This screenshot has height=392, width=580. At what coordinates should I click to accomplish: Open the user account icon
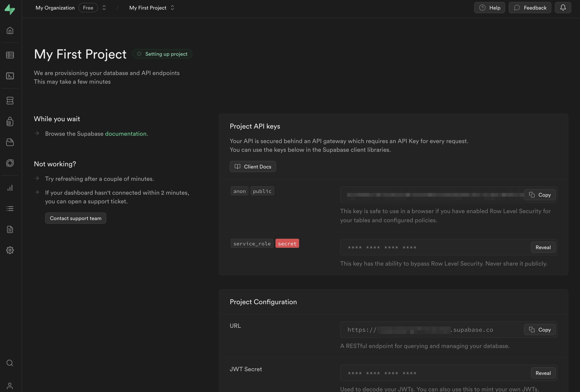tap(10, 386)
